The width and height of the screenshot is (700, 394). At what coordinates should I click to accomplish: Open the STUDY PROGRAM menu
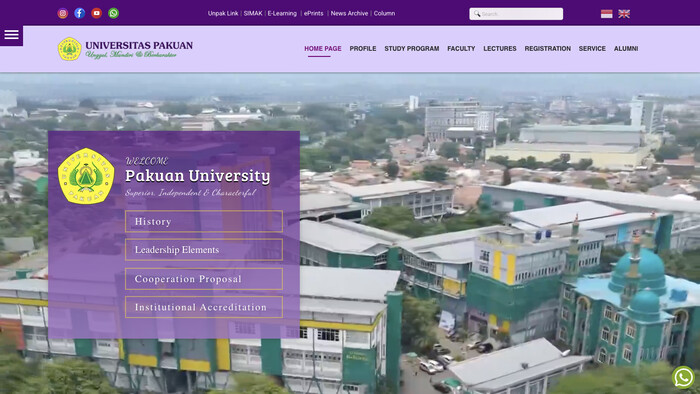[x=412, y=49]
